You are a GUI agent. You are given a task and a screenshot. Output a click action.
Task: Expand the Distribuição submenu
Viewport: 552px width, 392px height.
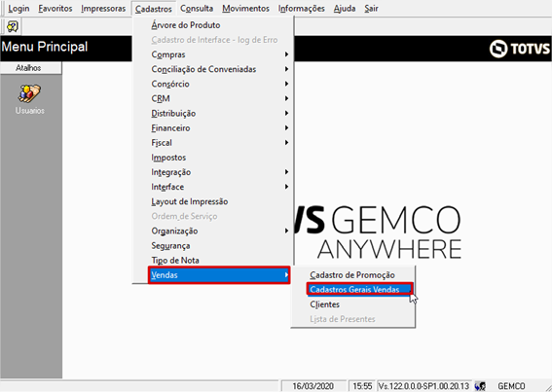click(x=212, y=113)
